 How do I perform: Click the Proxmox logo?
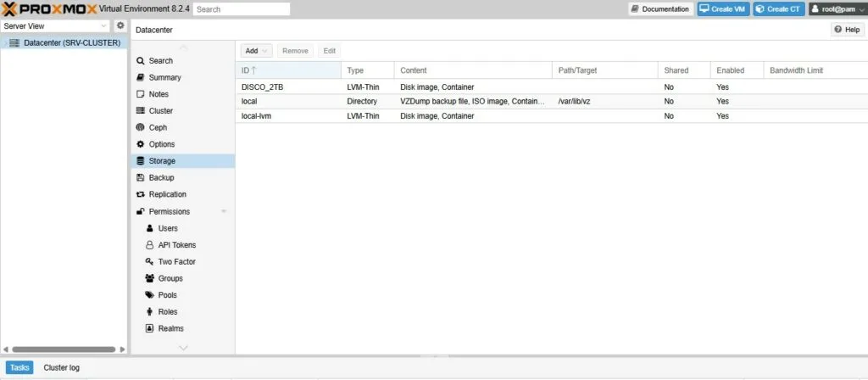(50, 8)
